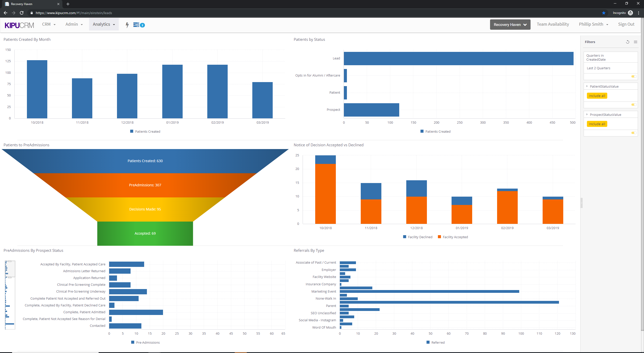This screenshot has height=353, width=644.
Task: Click the Sign Out link
Action: click(x=626, y=24)
